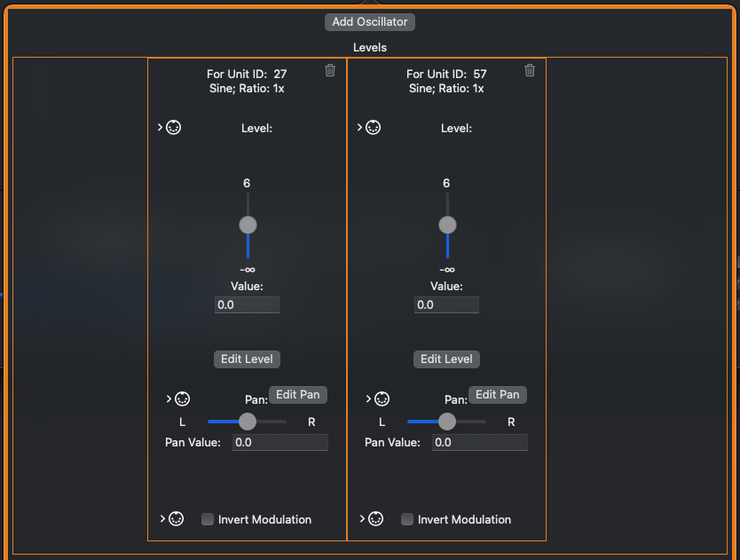Click MIDI icon beside Unit 57 Pan
This screenshot has height=560, width=740.
coord(382,399)
